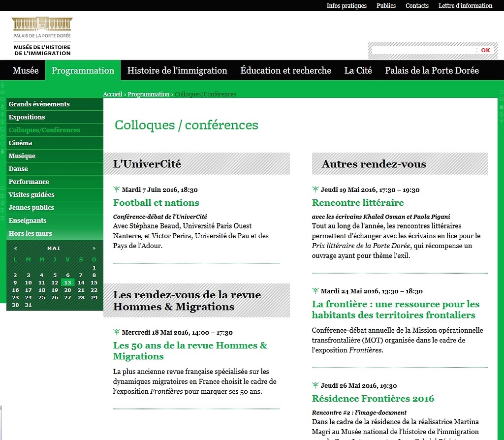Image resolution: width=504 pixels, height=440 pixels.
Task: Open La Cité menu item
Action: tap(358, 70)
